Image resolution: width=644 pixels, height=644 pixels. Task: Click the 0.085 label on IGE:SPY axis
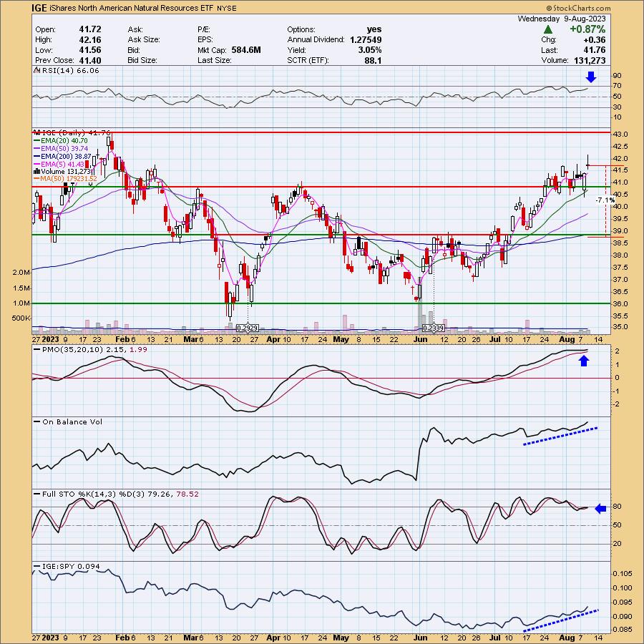click(623, 630)
